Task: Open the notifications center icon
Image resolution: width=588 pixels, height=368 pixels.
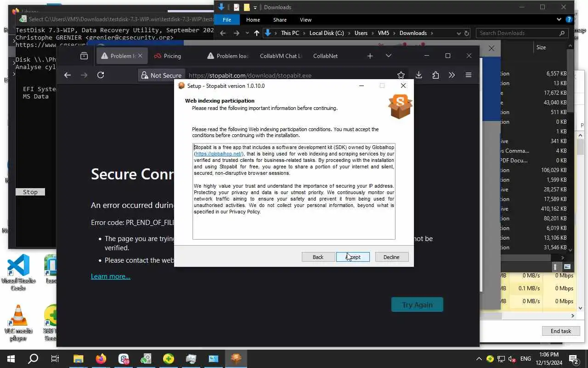Action: pyautogui.click(x=573, y=359)
